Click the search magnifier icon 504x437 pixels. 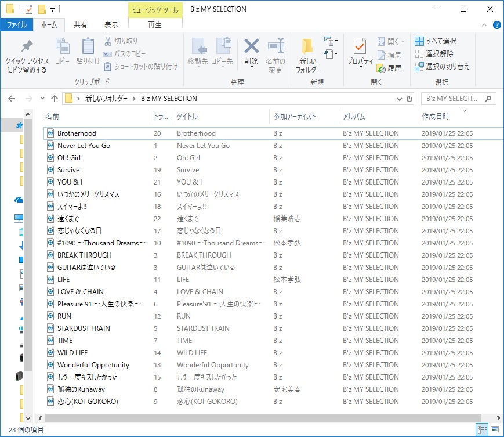click(x=488, y=99)
